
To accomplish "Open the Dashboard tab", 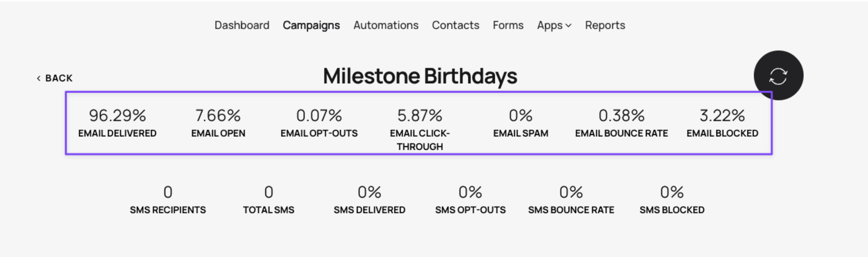I will click(x=242, y=25).
